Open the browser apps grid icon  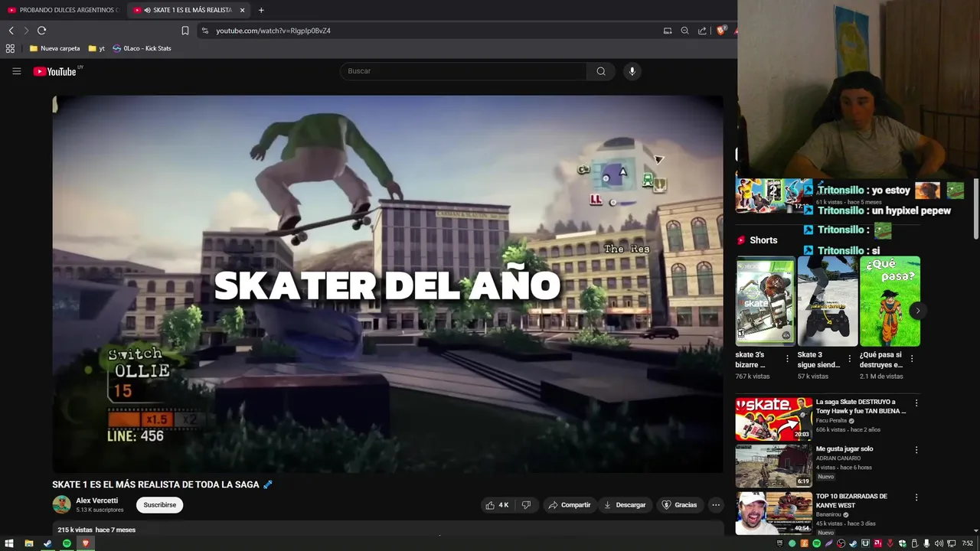10,48
